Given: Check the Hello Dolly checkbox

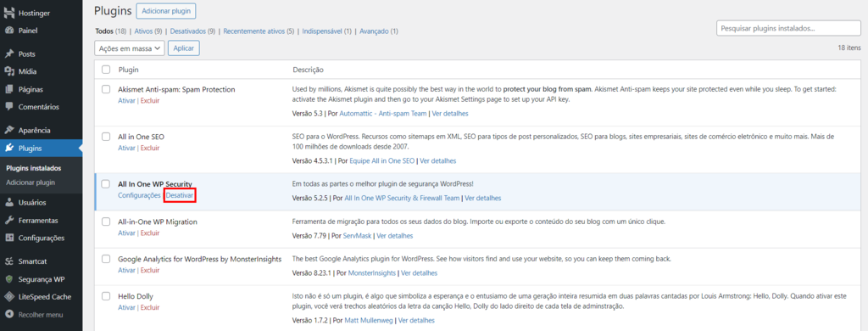Looking at the screenshot, I should (x=106, y=296).
